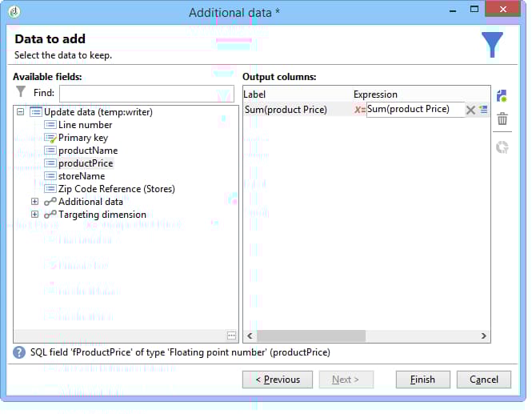Select the productPrice field

[x=86, y=163]
